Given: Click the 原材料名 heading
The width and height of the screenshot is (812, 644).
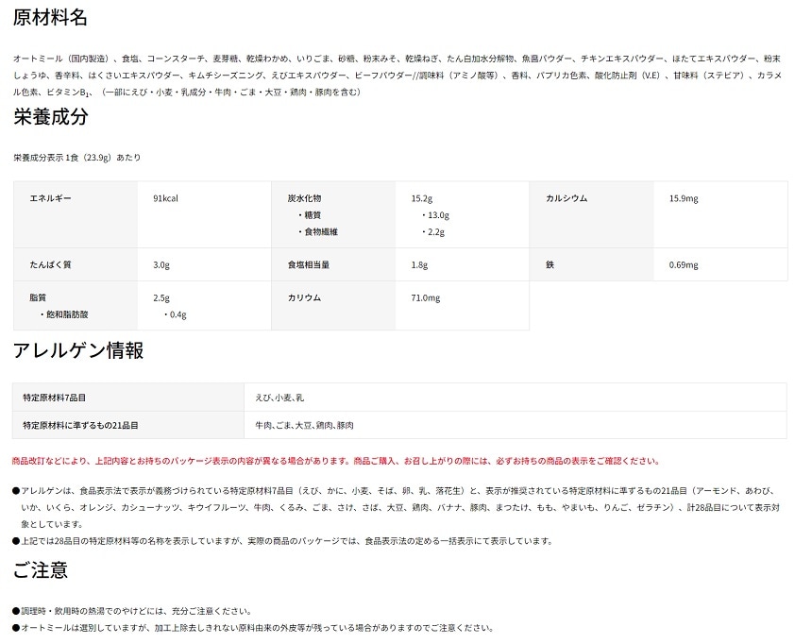Looking at the screenshot, I should click(x=51, y=17).
